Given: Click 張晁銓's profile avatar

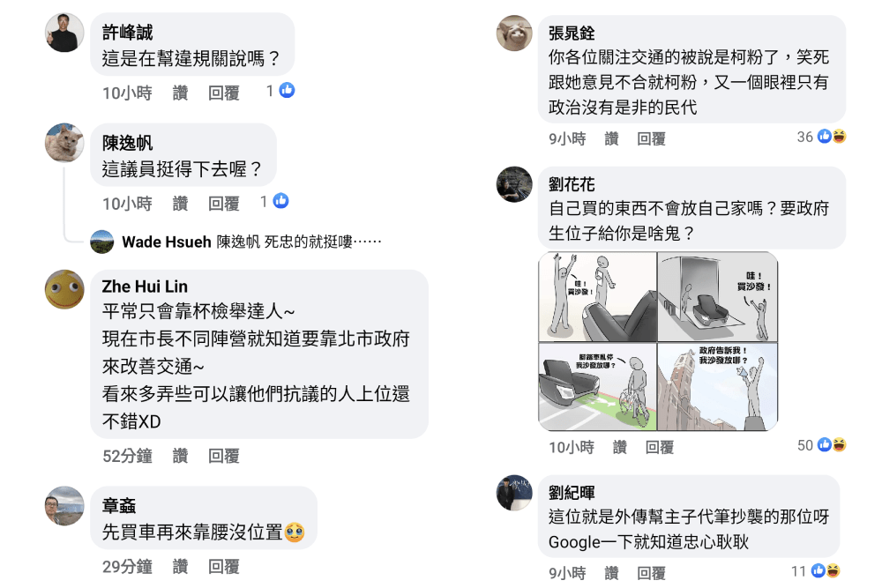Looking at the screenshot, I should coord(514,33).
